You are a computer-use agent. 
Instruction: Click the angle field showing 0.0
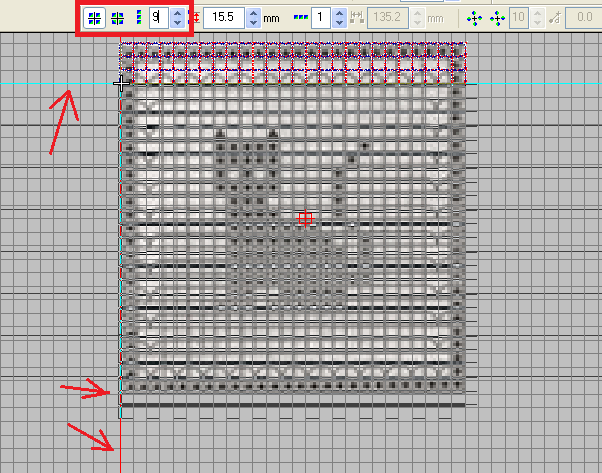tap(584, 18)
